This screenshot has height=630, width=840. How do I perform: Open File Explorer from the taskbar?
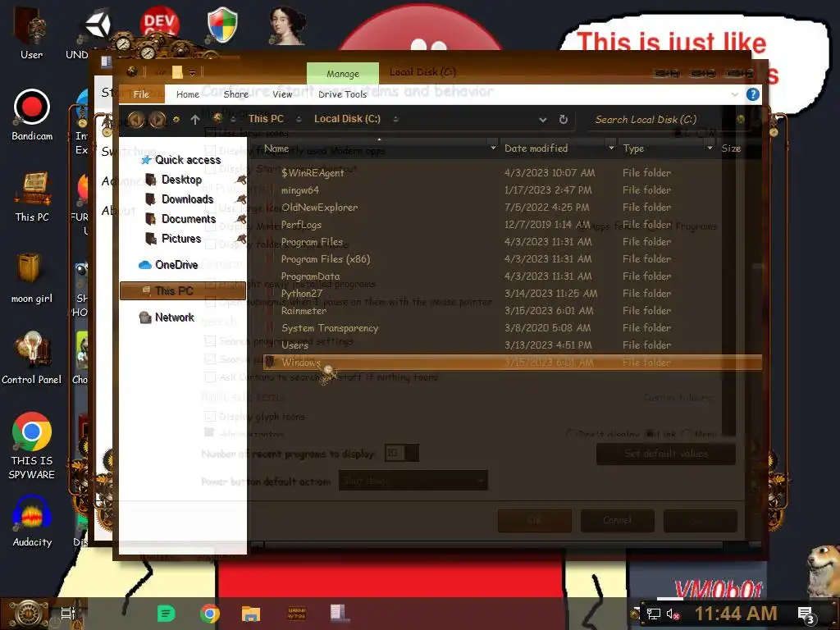click(x=251, y=614)
